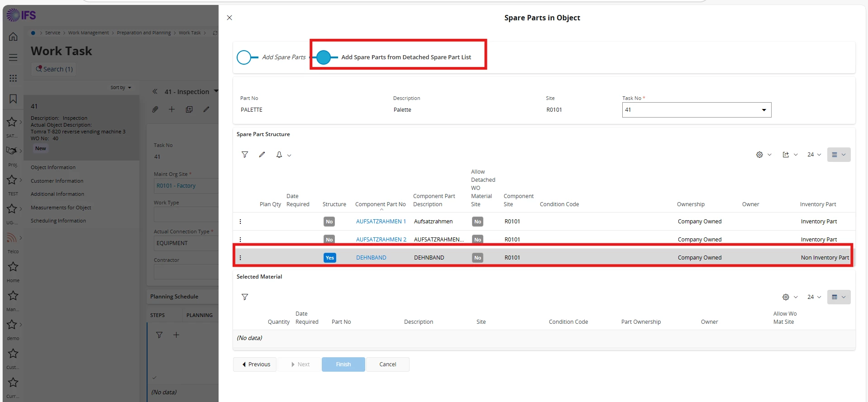Click the Finish button
Screen dimensions: 868x402
pyautogui.click(x=343, y=364)
